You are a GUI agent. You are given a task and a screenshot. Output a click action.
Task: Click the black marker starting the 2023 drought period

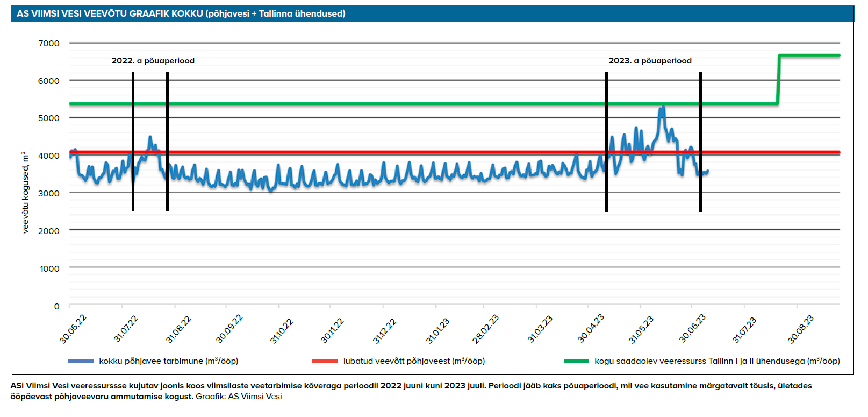tap(606, 142)
